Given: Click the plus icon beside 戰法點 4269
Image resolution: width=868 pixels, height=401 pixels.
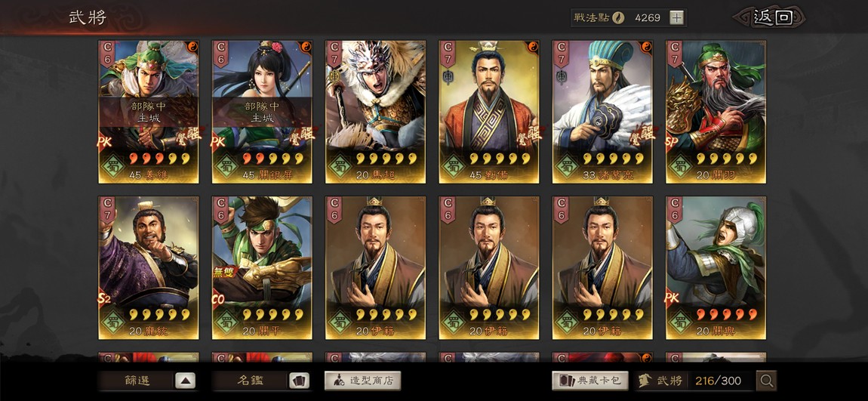Looking at the screenshot, I should point(676,17).
